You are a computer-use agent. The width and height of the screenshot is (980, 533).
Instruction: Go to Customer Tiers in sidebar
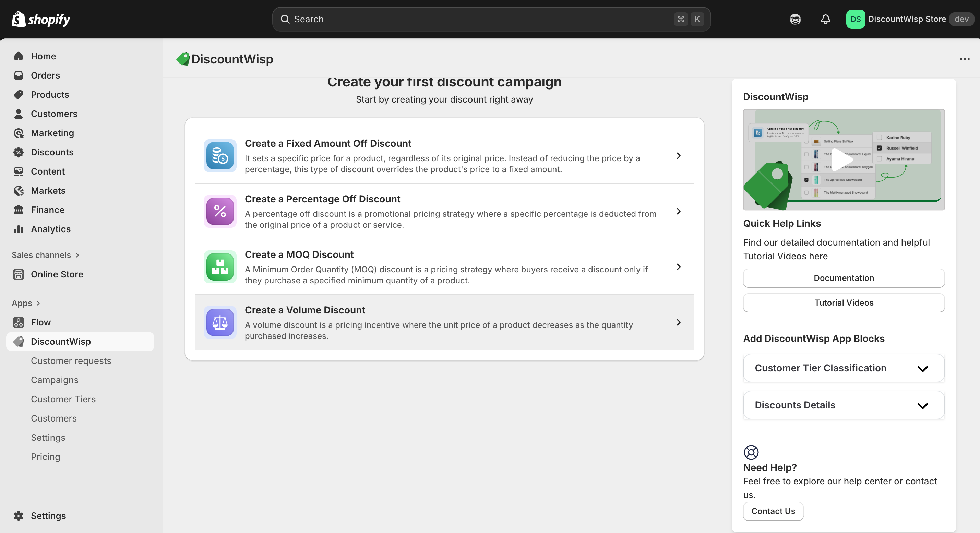coord(63,399)
